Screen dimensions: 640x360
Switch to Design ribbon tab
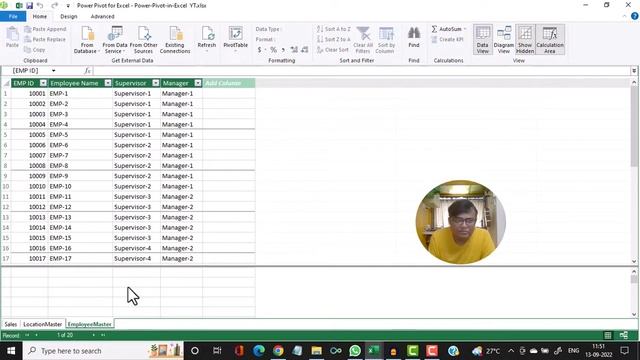click(69, 16)
